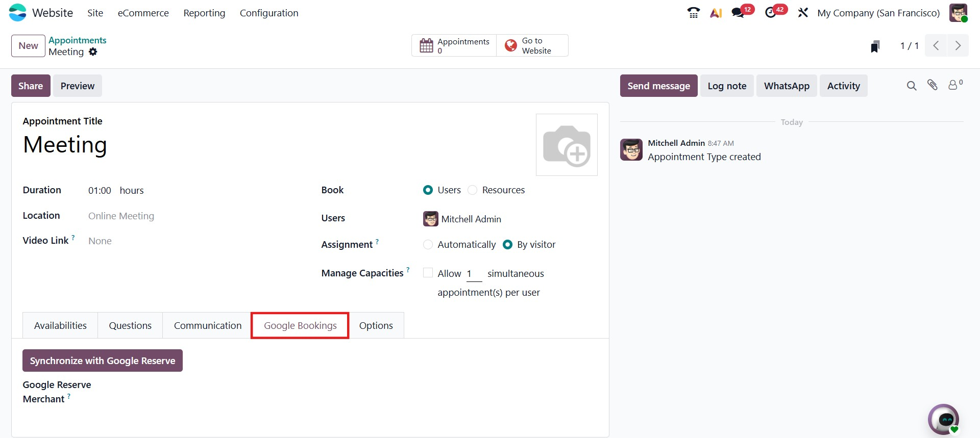The height and width of the screenshot is (438, 980).
Task: Open the activities clock icon
Action: coord(771,13)
